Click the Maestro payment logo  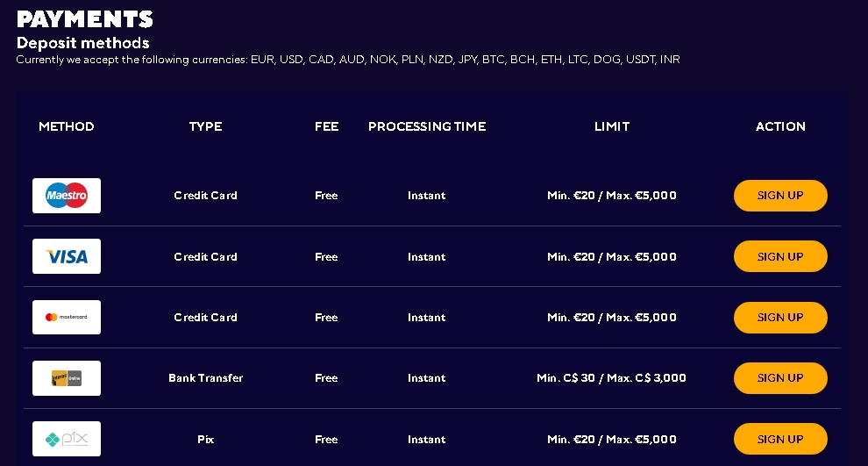[x=67, y=196]
